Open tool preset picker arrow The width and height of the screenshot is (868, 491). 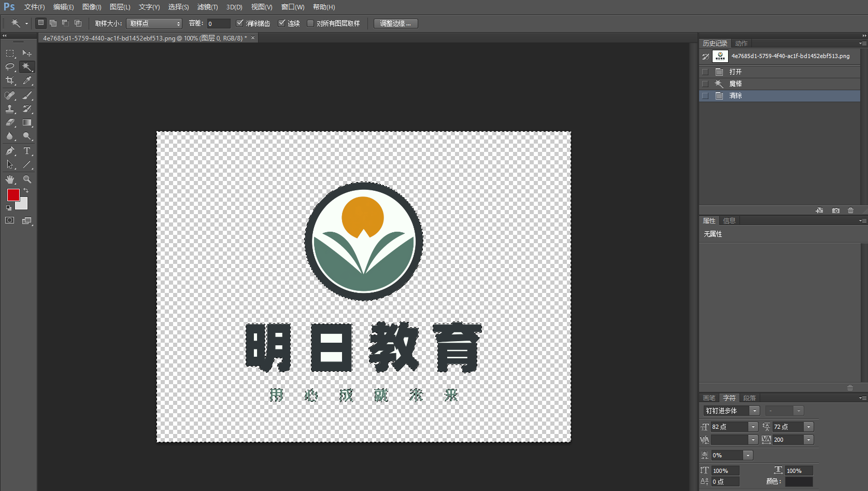click(x=26, y=23)
